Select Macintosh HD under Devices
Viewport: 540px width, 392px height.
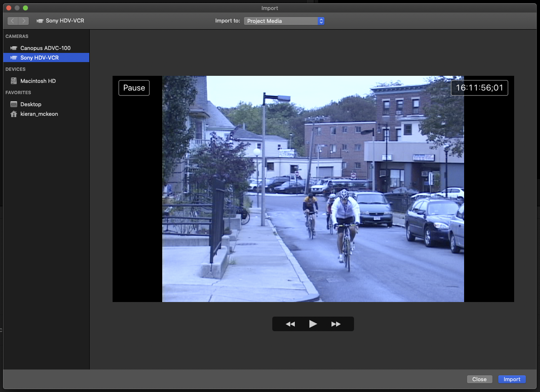pos(46,81)
